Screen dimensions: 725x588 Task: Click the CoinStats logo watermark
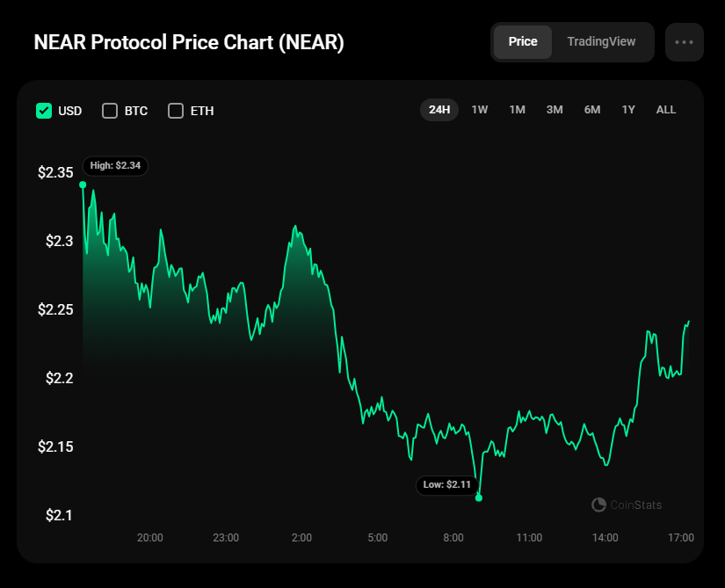tap(627, 505)
